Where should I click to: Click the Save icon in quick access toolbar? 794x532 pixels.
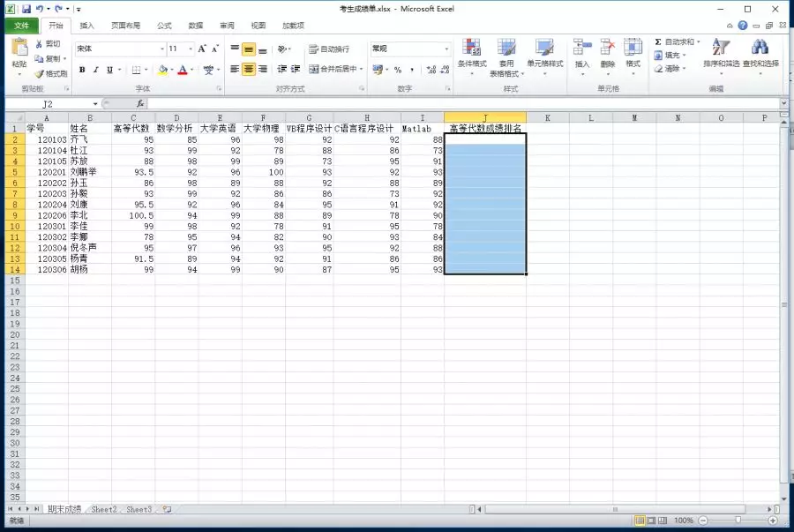click(x=26, y=9)
